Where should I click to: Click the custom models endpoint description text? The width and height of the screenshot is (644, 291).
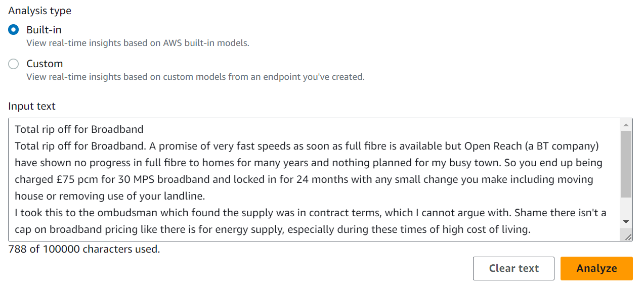click(x=195, y=77)
